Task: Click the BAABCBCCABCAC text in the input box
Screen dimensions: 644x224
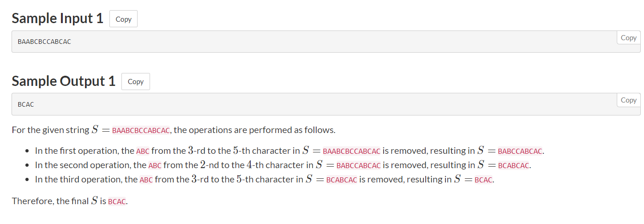Action: click(x=44, y=42)
